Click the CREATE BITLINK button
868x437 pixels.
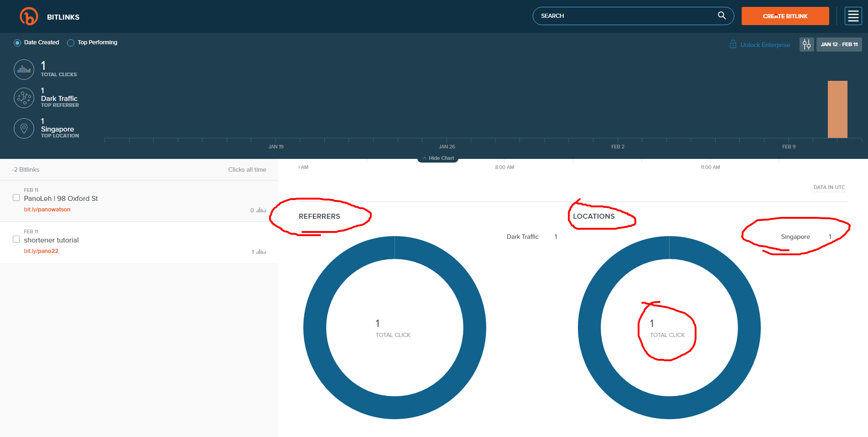click(785, 16)
